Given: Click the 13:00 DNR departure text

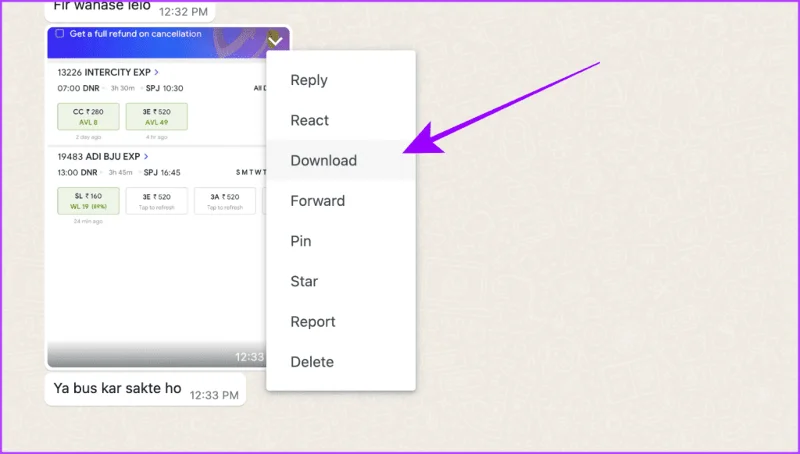Looking at the screenshot, I should (78, 172).
